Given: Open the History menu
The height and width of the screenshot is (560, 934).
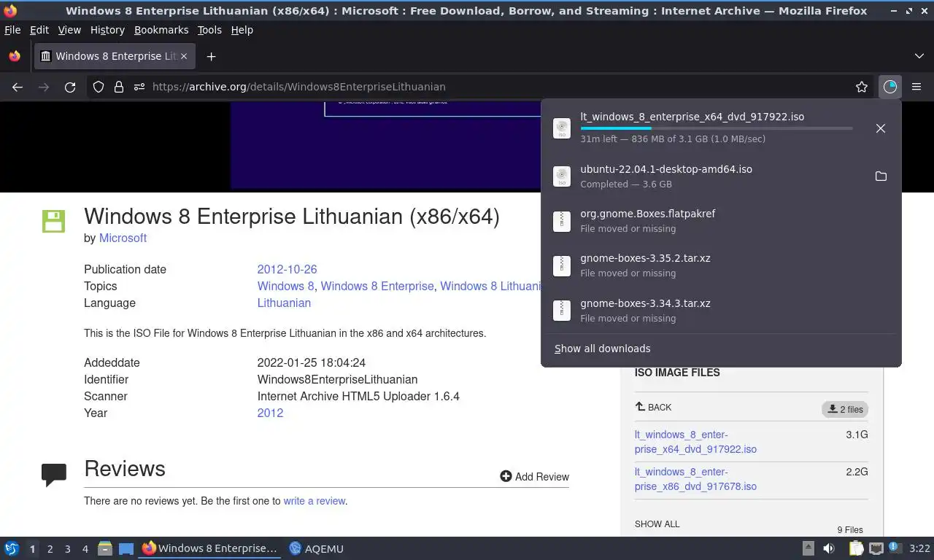Looking at the screenshot, I should point(107,30).
